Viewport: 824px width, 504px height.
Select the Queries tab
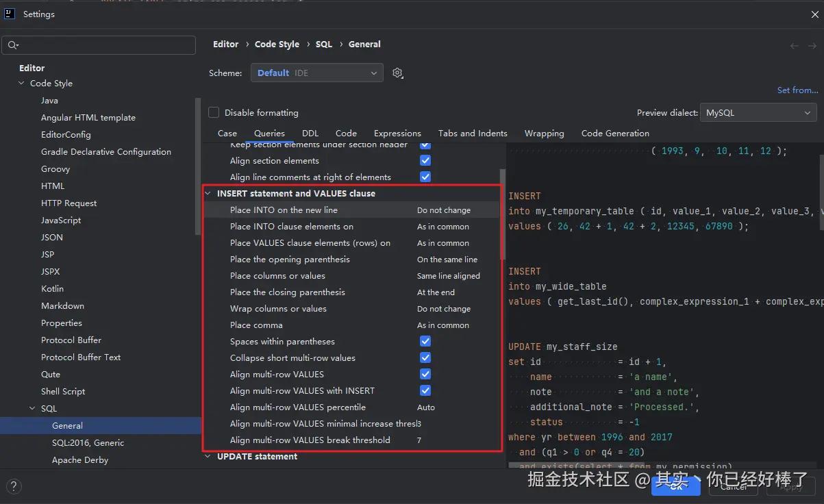point(269,134)
